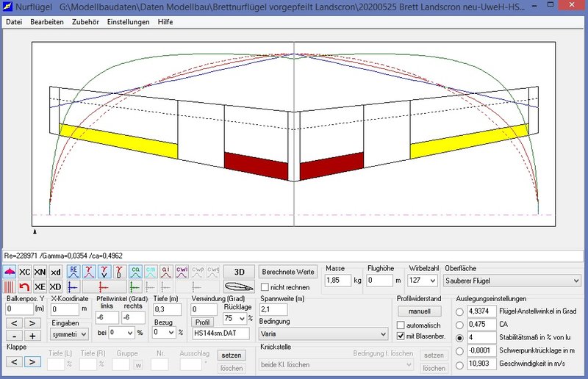Click the uppercase XD toolbar button
The width and height of the screenshot is (588, 379).
coord(56,286)
